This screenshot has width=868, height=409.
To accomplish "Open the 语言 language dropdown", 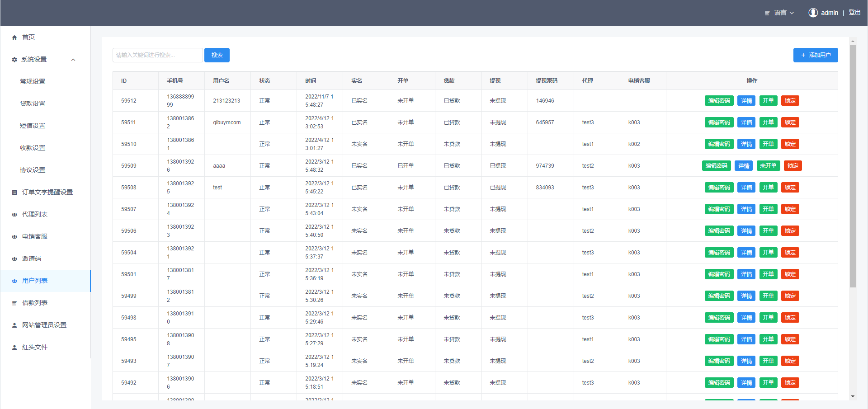I will [x=780, y=13].
